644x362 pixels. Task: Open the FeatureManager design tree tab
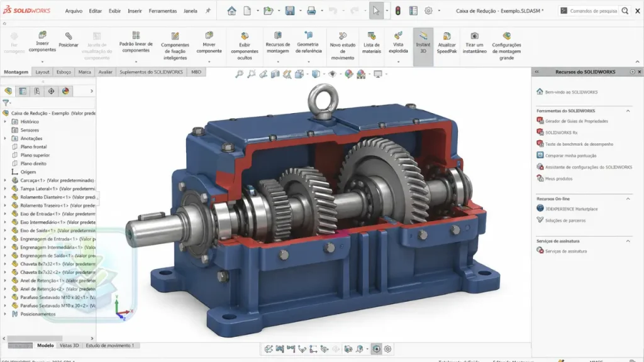[x=8, y=91]
